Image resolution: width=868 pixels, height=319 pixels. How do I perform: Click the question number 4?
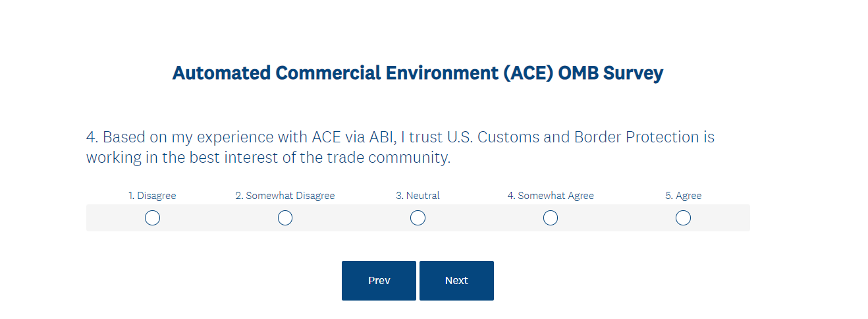coord(92,138)
